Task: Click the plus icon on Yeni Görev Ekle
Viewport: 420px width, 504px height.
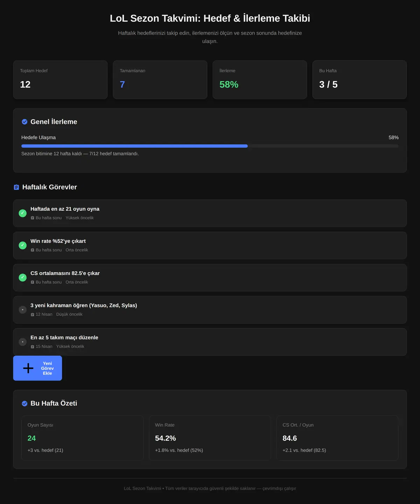Action: [x=28, y=368]
